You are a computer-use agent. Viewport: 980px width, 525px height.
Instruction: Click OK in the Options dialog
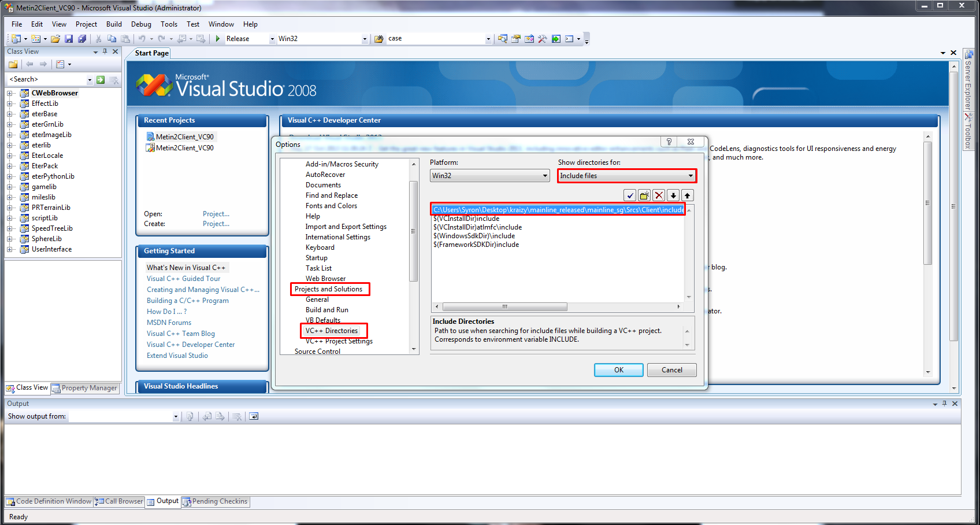619,370
